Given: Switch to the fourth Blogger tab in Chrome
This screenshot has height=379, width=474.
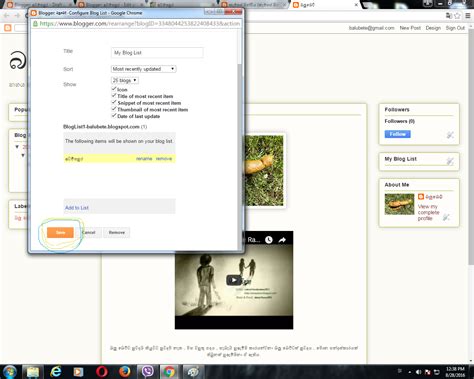Looking at the screenshot, I should click(x=255, y=5).
